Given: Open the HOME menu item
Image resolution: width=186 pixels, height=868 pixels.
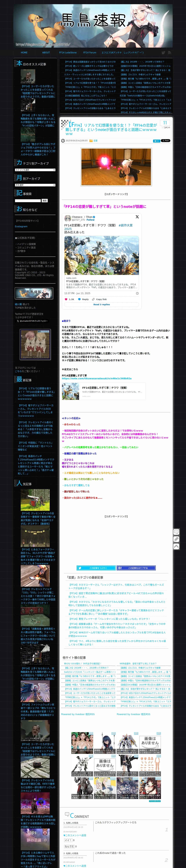Looking at the screenshot, I should (x=24, y=53).
